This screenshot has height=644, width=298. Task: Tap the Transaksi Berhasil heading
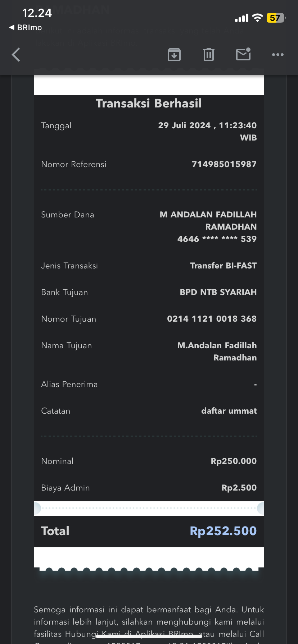click(149, 103)
